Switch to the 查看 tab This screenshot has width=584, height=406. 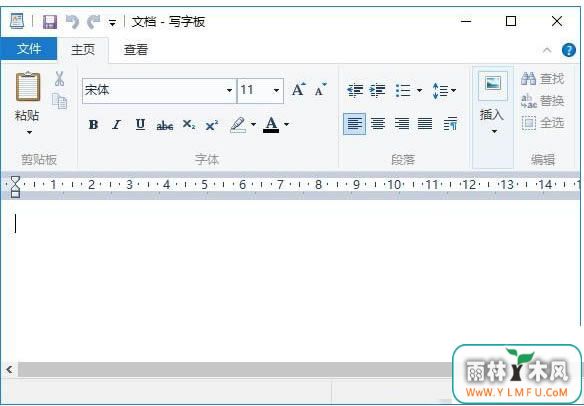(x=136, y=50)
